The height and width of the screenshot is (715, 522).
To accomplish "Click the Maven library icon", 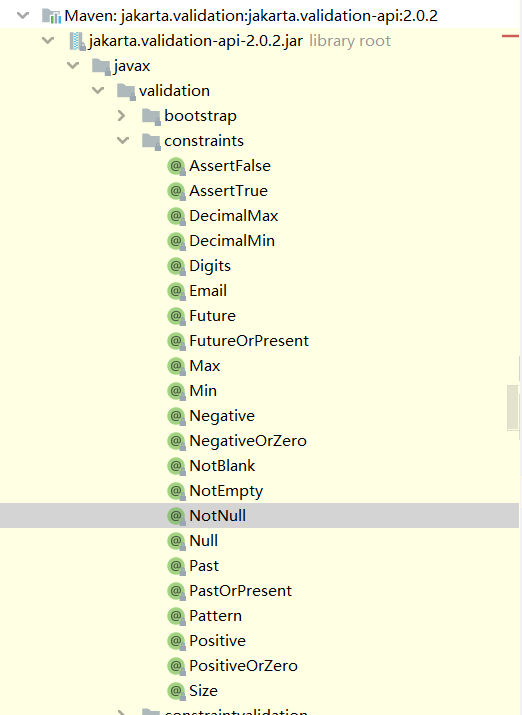I will coord(51,16).
